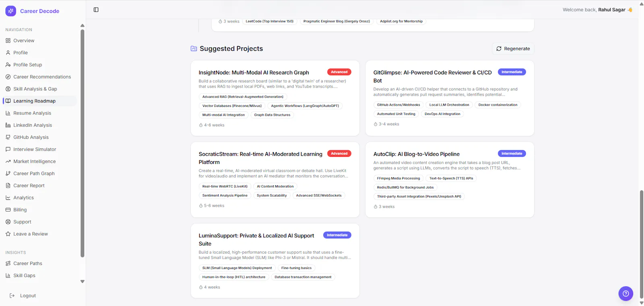
Task: Open the floating help question-mark button
Action: tap(625, 294)
